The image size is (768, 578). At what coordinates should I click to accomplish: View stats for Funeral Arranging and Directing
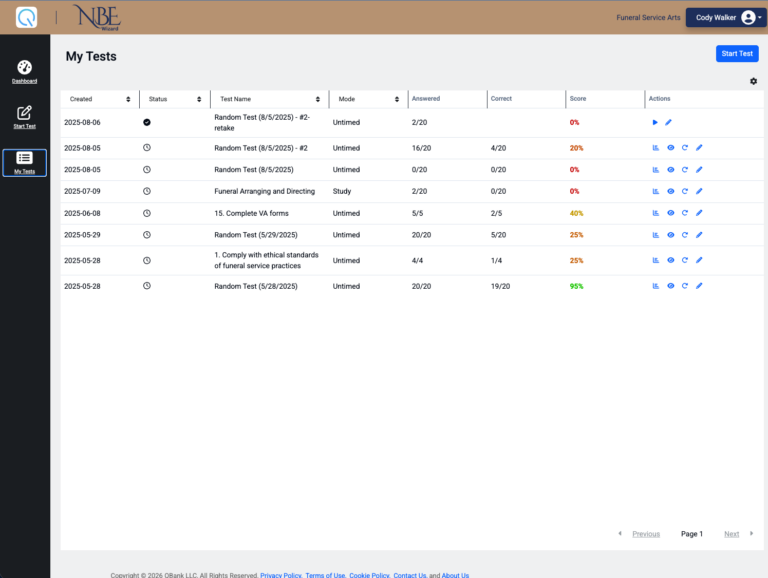(x=656, y=191)
